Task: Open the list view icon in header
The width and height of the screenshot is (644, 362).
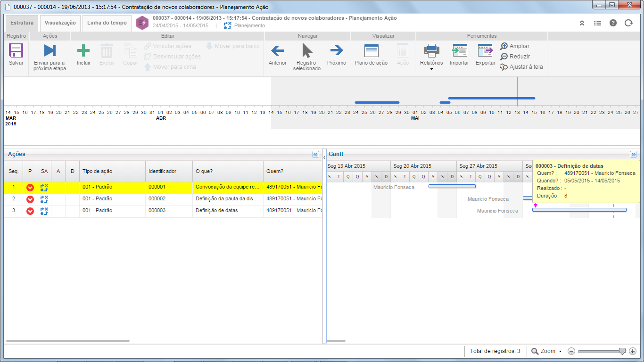Action: tap(597, 23)
